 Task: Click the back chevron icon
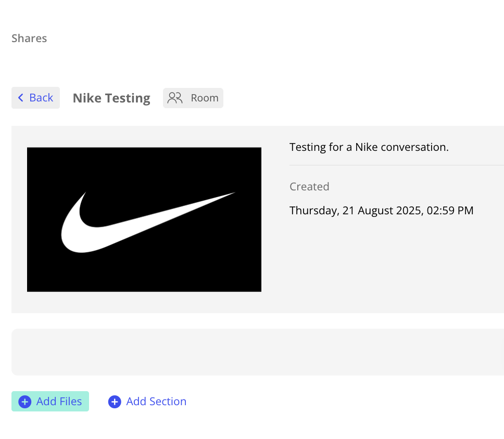pyautogui.click(x=20, y=98)
